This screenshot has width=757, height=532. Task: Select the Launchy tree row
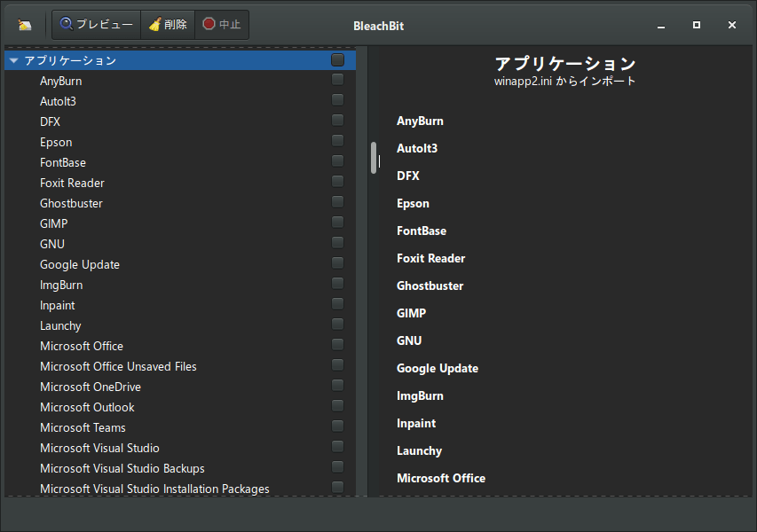pyautogui.click(x=180, y=325)
